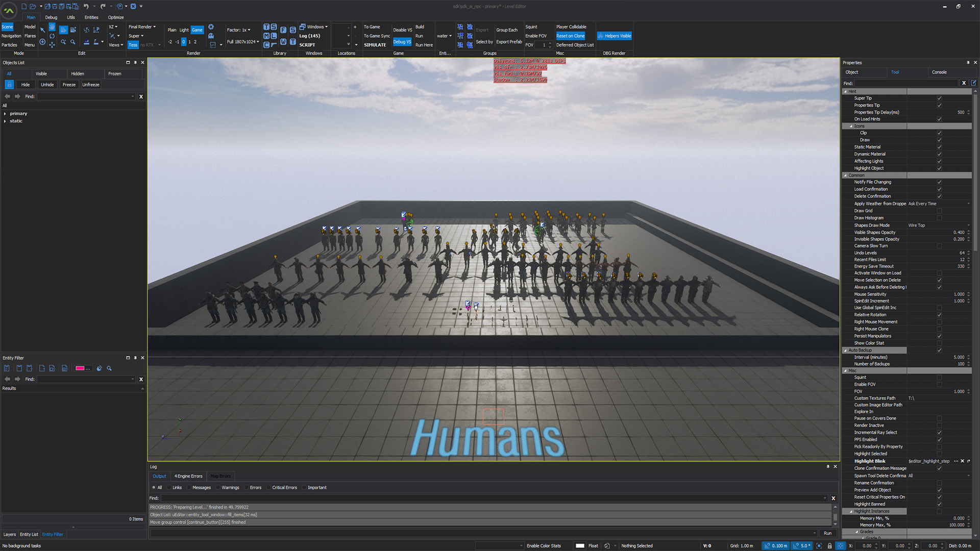The image size is (980, 551).
Task: Select the arrow selection tool
Action: pos(42,30)
